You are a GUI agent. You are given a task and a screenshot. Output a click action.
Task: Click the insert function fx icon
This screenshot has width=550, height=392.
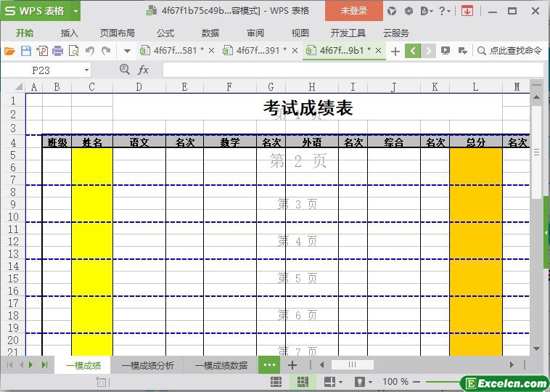pos(144,70)
